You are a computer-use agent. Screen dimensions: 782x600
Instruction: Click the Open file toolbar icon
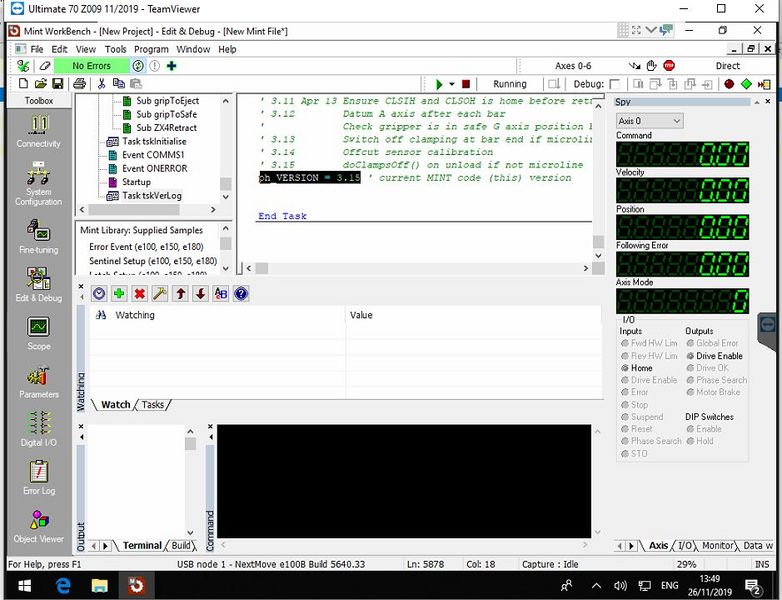pos(40,84)
